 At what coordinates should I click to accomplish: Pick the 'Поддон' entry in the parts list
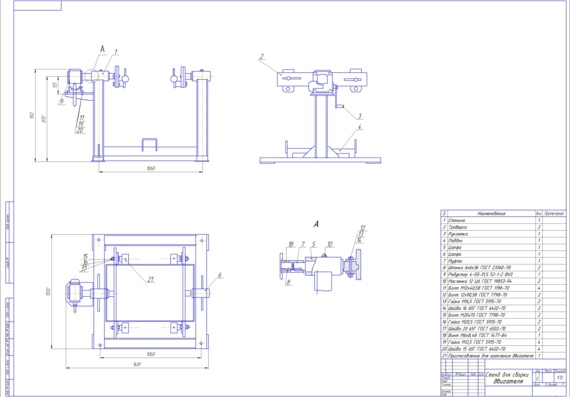[503, 241]
